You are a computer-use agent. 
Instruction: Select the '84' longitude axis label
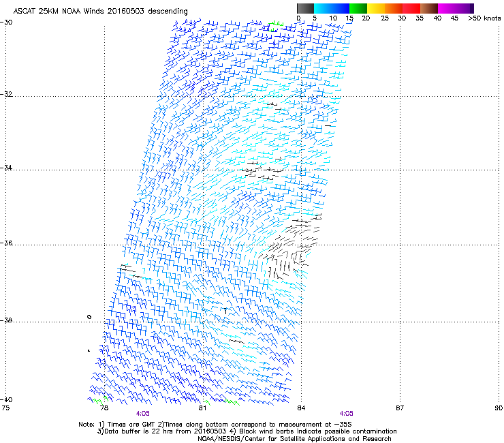[x=301, y=408]
